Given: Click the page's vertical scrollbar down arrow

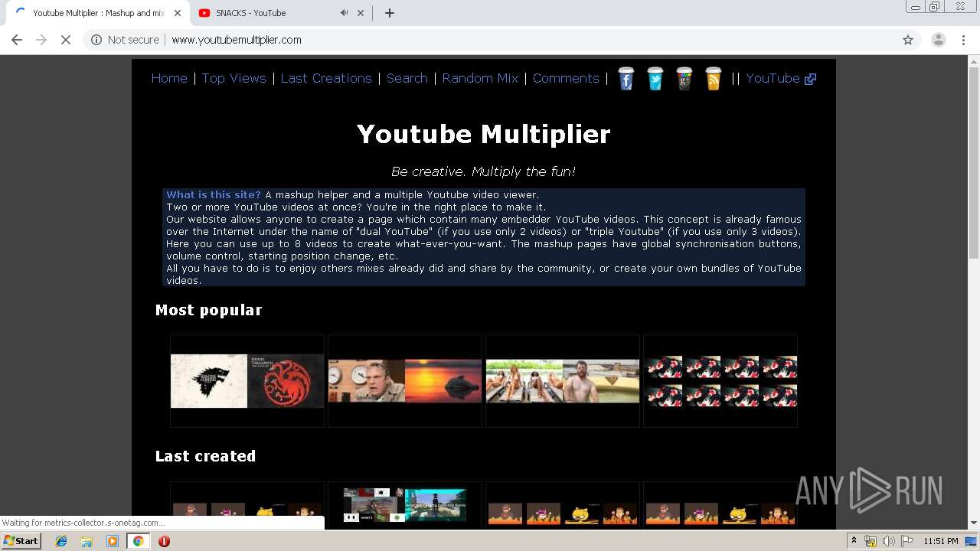Looking at the screenshot, I should (x=974, y=523).
